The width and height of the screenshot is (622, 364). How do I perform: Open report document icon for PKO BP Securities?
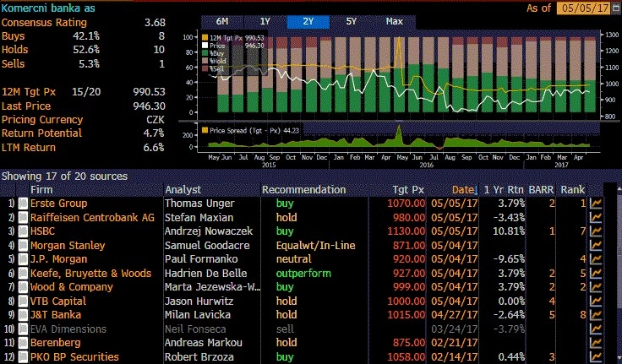click(x=23, y=357)
